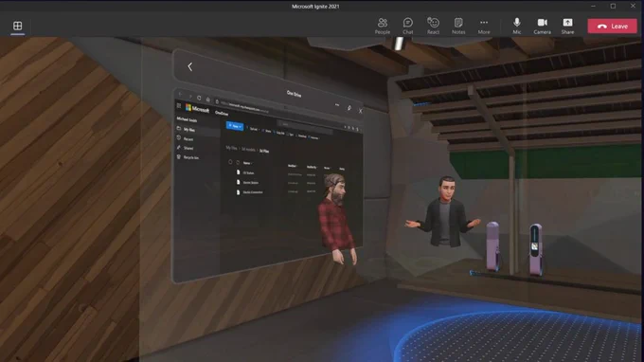Open the More options menu
The image size is (644, 362).
coord(484,26)
